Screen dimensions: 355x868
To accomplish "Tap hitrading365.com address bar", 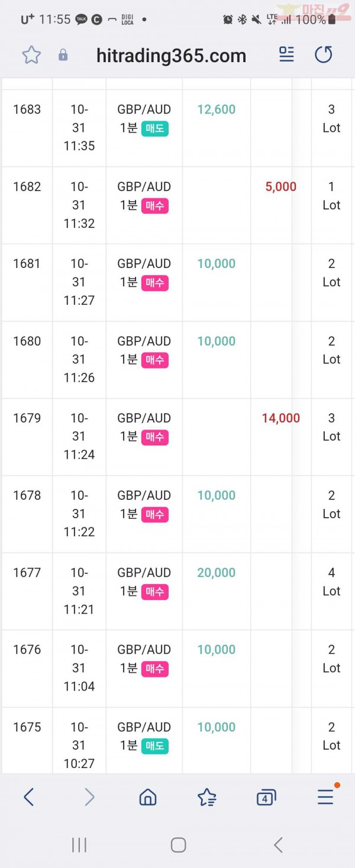I will click(171, 56).
